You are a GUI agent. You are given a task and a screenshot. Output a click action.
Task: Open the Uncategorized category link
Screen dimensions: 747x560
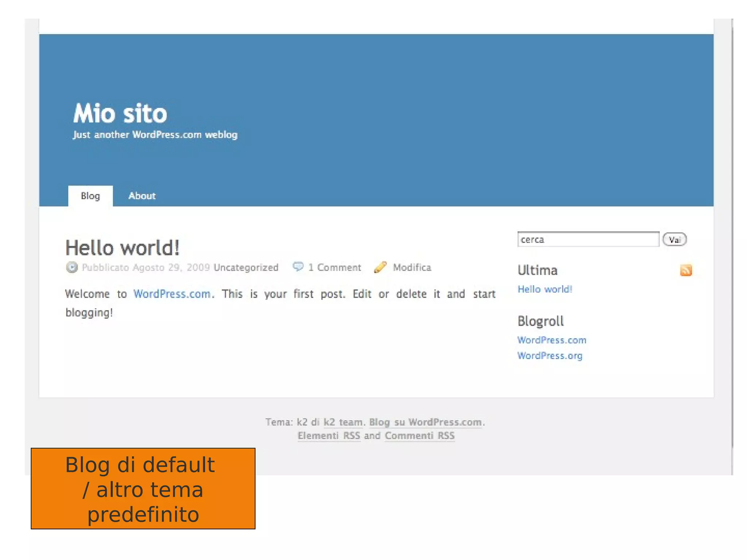pyautogui.click(x=246, y=267)
